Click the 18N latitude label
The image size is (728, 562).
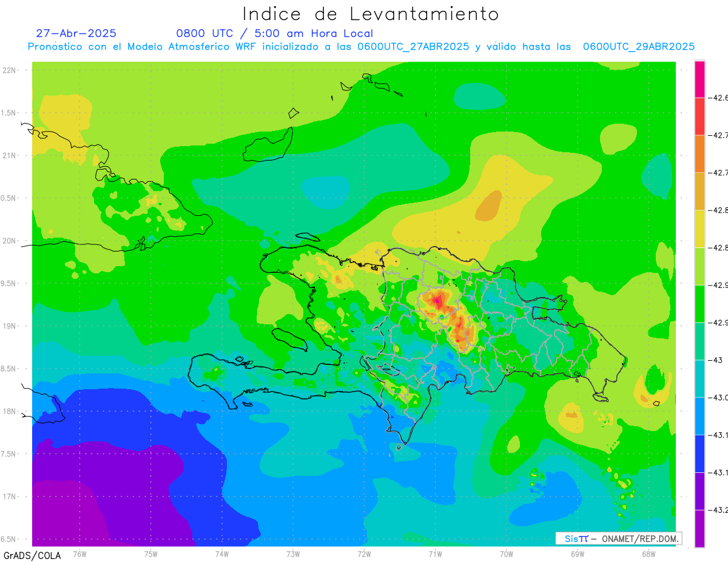[x=9, y=411]
